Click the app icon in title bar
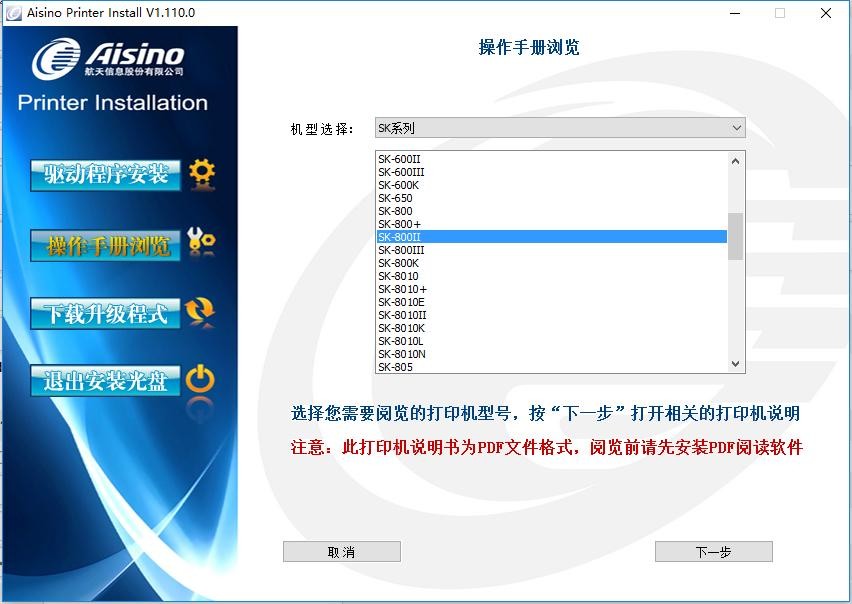The width and height of the screenshot is (852, 604). [x=13, y=12]
